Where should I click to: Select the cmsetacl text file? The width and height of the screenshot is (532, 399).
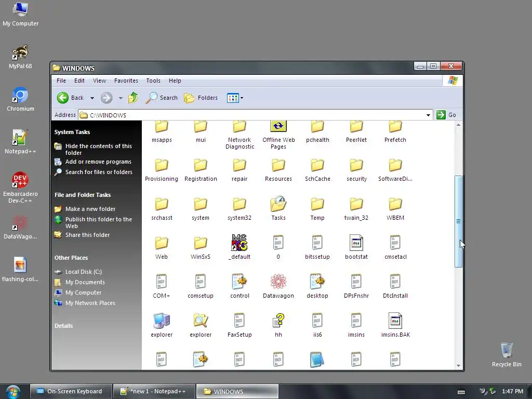point(395,248)
